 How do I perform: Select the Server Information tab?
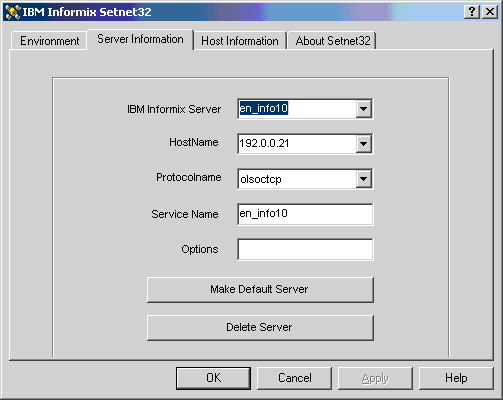pos(140,39)
